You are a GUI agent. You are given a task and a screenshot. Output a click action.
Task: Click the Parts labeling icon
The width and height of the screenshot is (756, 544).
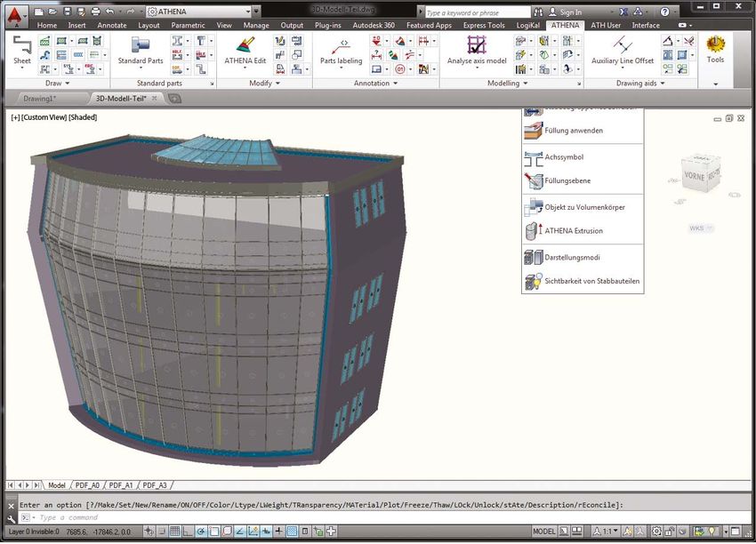(x=341, y=46)
